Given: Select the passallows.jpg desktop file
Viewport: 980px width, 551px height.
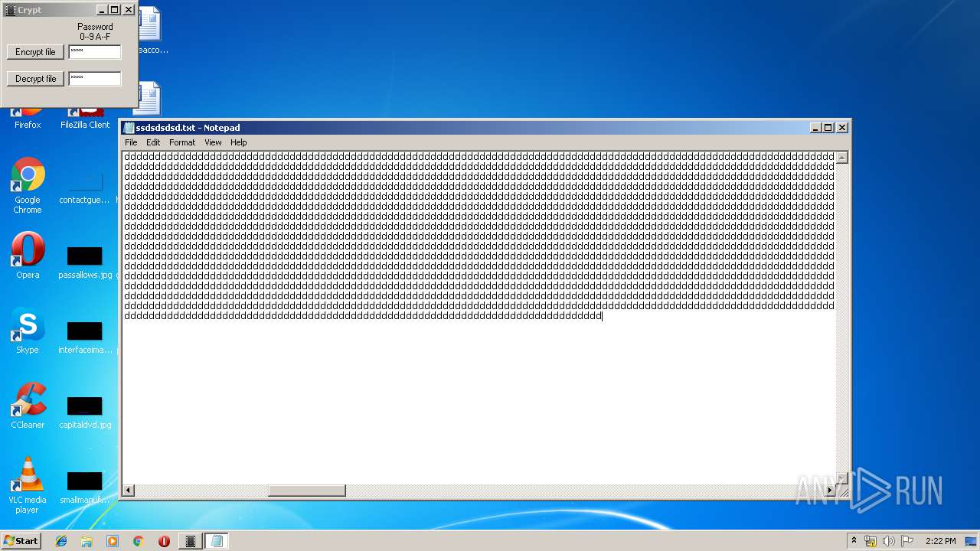Looking at the screenshot, I should tap(85, 262).
